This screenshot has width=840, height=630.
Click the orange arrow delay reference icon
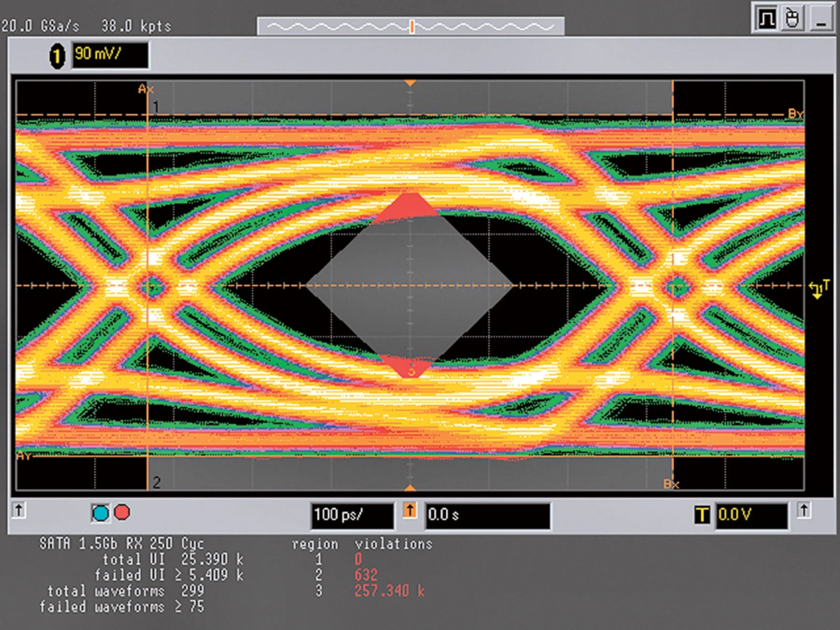pos(410,510)
